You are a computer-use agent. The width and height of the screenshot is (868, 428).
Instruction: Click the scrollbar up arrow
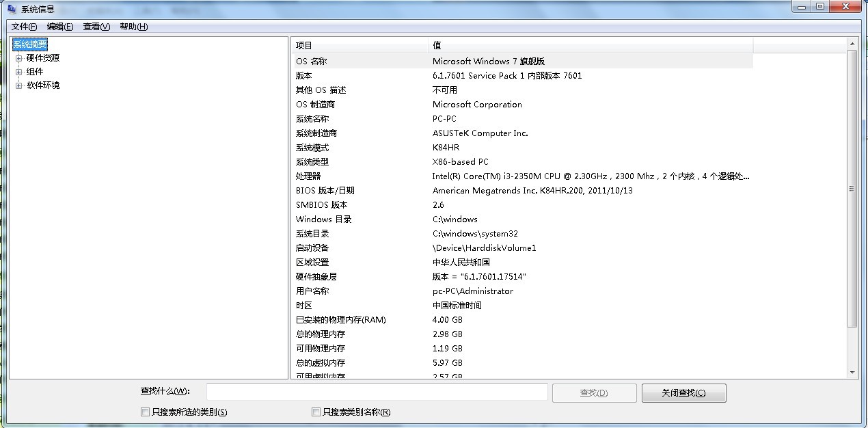(852, 43)
